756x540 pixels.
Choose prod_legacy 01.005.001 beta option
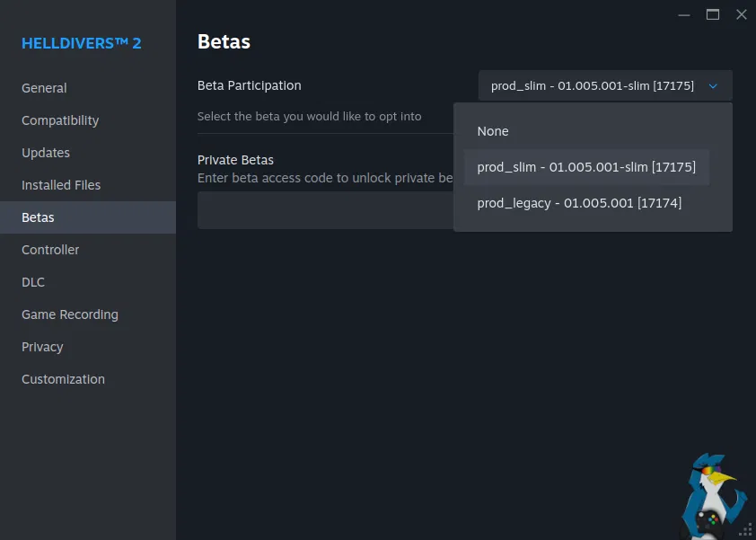point(579,203)
